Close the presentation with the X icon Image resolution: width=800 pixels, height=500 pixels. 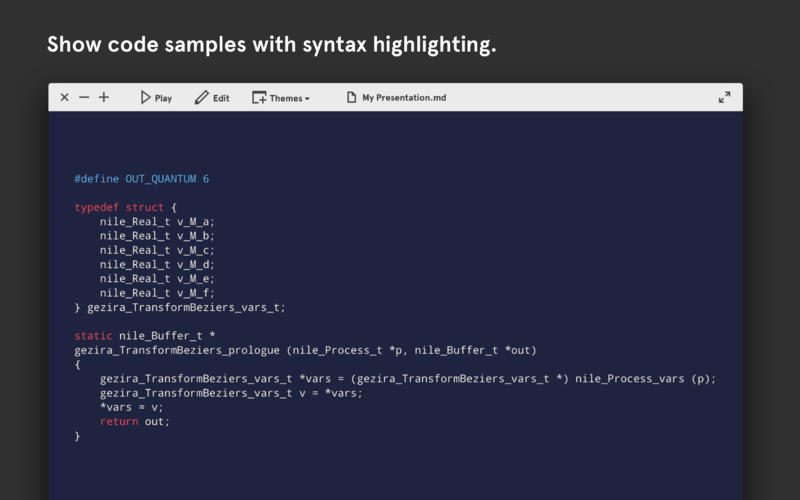64,98
